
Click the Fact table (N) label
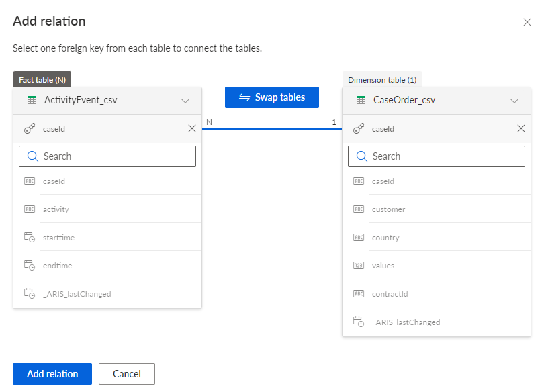coord(42,80)
